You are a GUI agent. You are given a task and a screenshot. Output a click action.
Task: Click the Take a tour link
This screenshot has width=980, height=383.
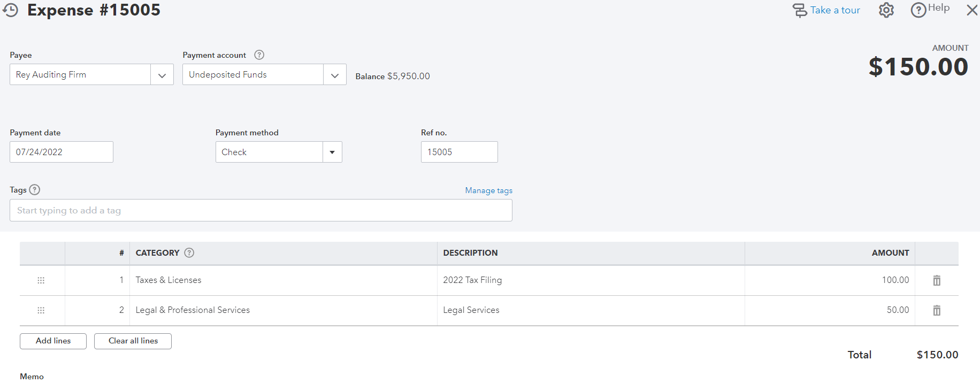click(x=834, y=10)
